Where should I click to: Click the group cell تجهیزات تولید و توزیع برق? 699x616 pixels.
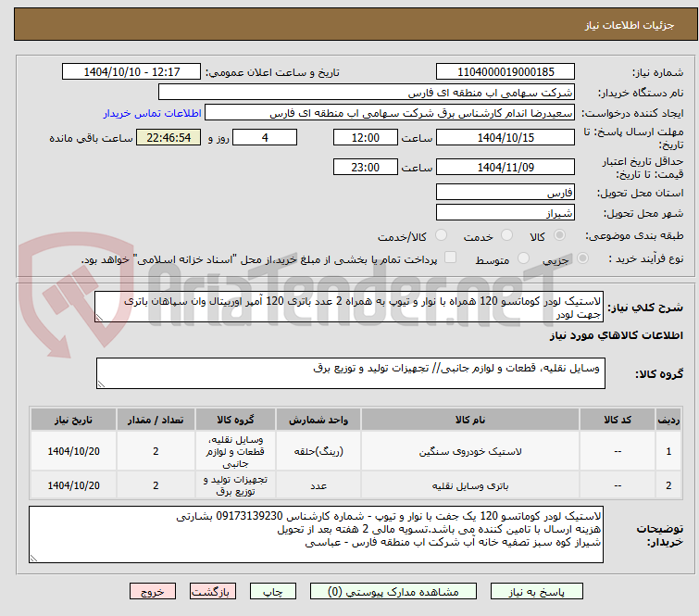pyautogui.click(x=235, y=485)
